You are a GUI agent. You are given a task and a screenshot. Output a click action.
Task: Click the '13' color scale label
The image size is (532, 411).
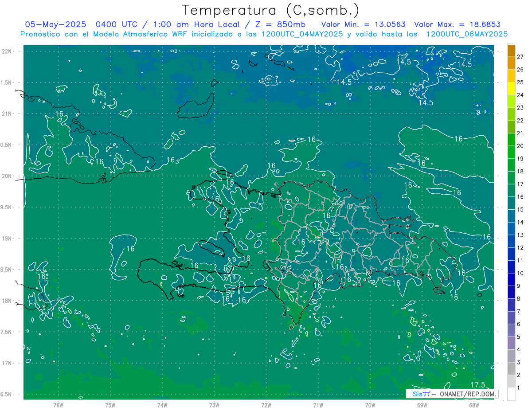click(x=520, y=235)
